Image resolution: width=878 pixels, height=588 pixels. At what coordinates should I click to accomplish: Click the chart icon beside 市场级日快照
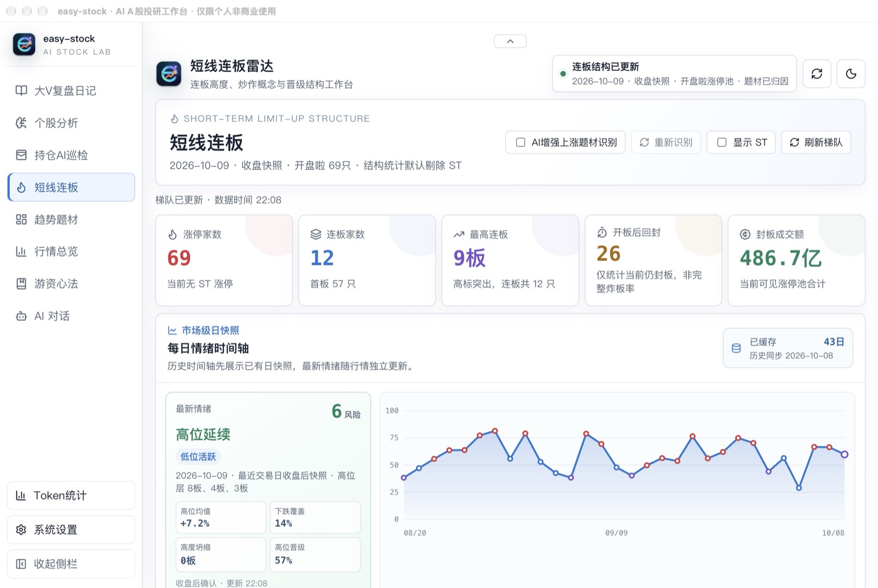click(x=172, y=331)
